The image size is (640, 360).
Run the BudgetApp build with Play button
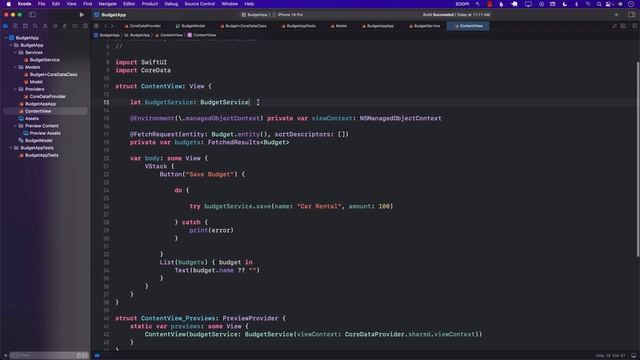pyautogui.click(x=82, y=15)
